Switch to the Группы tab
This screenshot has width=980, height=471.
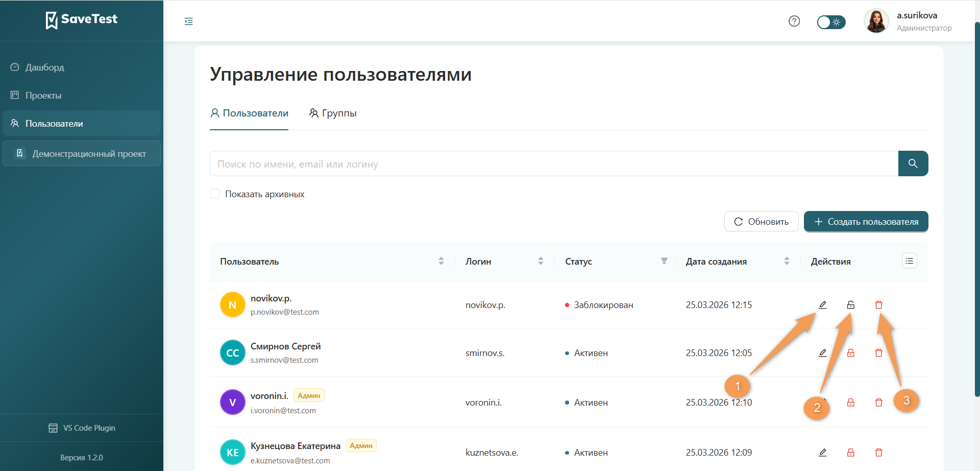pyautogui.click(x=333, y=113)
